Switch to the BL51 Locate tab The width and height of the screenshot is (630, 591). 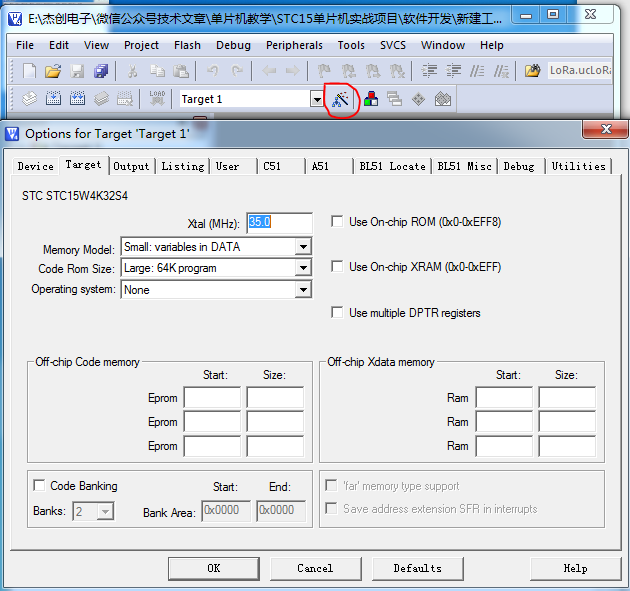click(393, 166)
